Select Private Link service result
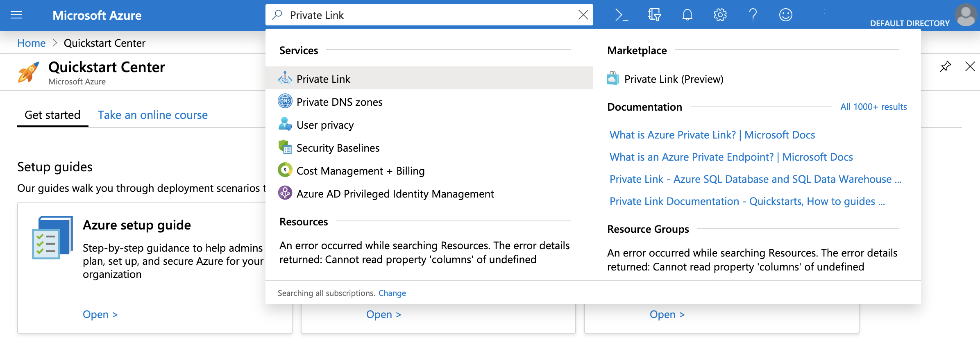The image size is (980, 359). click(429, 78)
